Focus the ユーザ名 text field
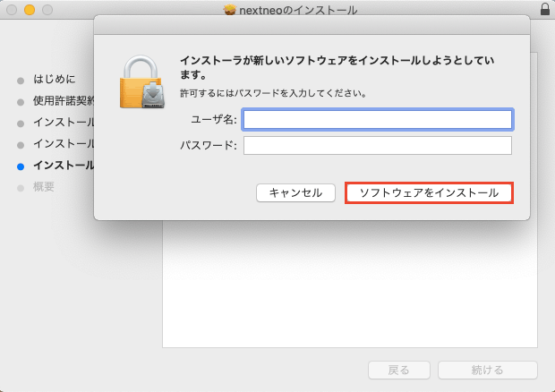 click(x=377, y=120)
